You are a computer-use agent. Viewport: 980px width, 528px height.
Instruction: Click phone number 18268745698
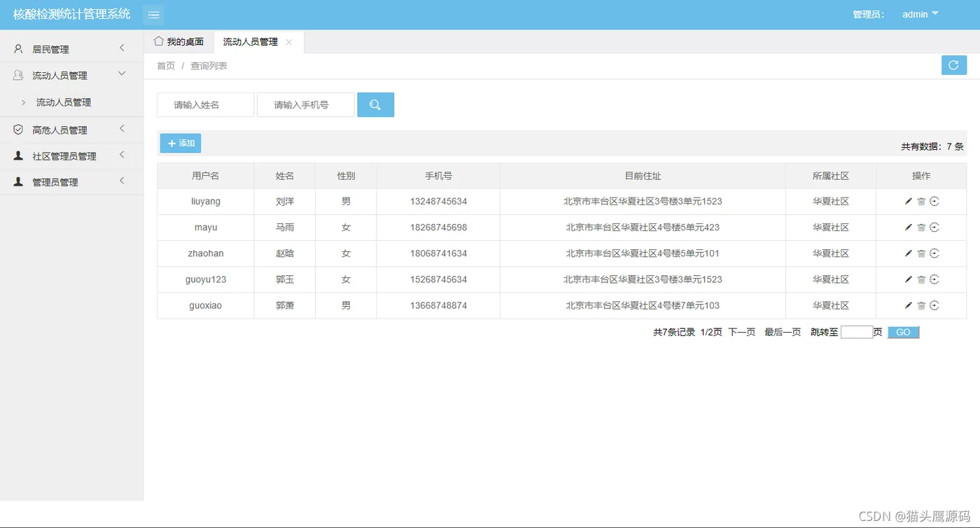click(x=438, y=228)
